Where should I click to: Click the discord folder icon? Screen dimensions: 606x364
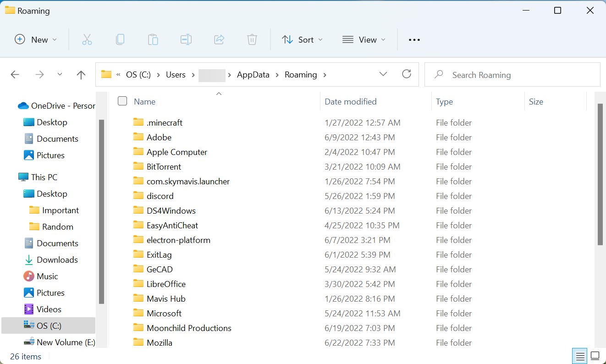pos(138,195)
